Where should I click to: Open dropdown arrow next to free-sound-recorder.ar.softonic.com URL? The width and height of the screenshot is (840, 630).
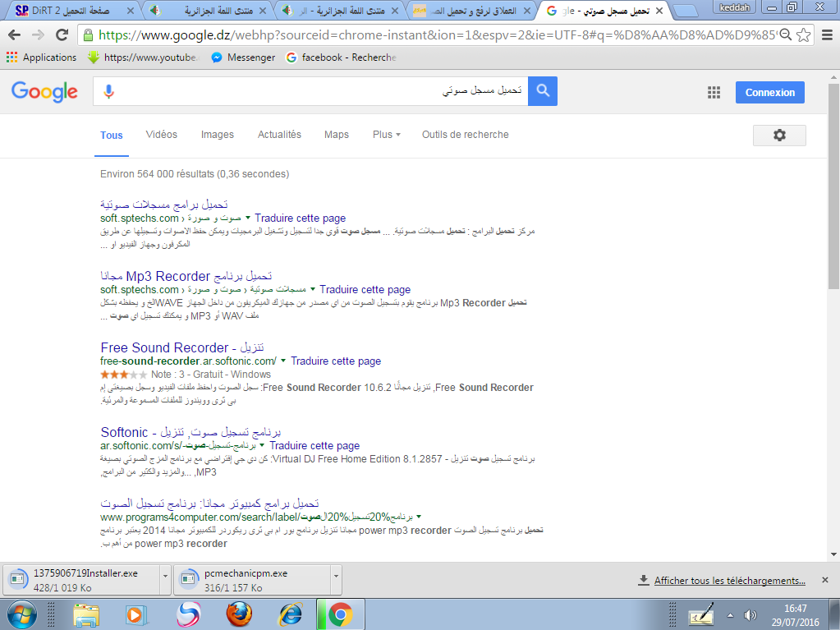tap(283, 361)
